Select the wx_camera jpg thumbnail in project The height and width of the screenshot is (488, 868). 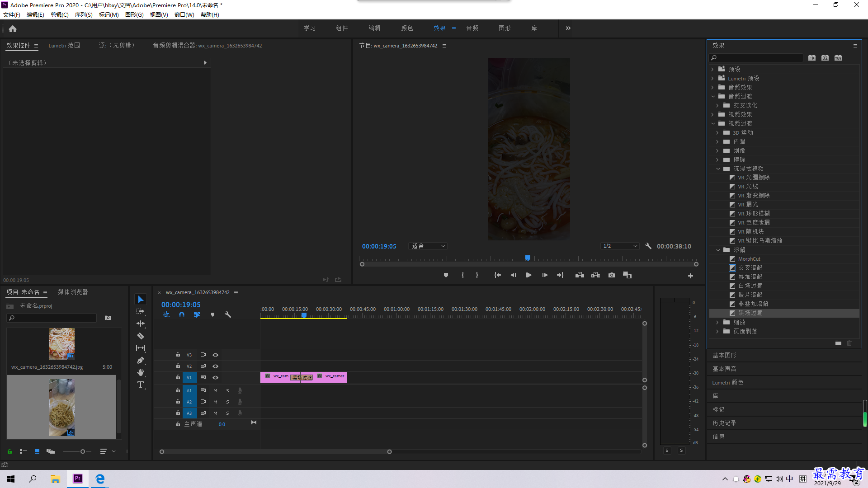click(x=62, y=344)
